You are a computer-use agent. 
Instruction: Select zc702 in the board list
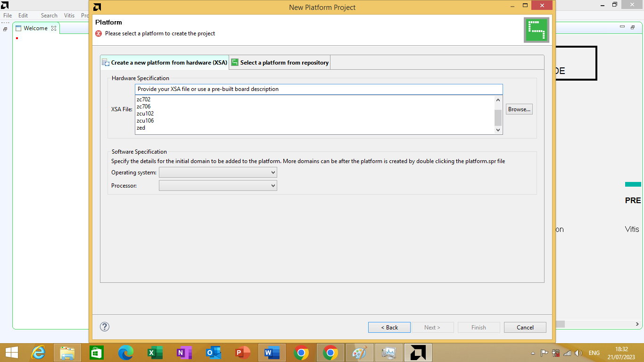(143, 99)
